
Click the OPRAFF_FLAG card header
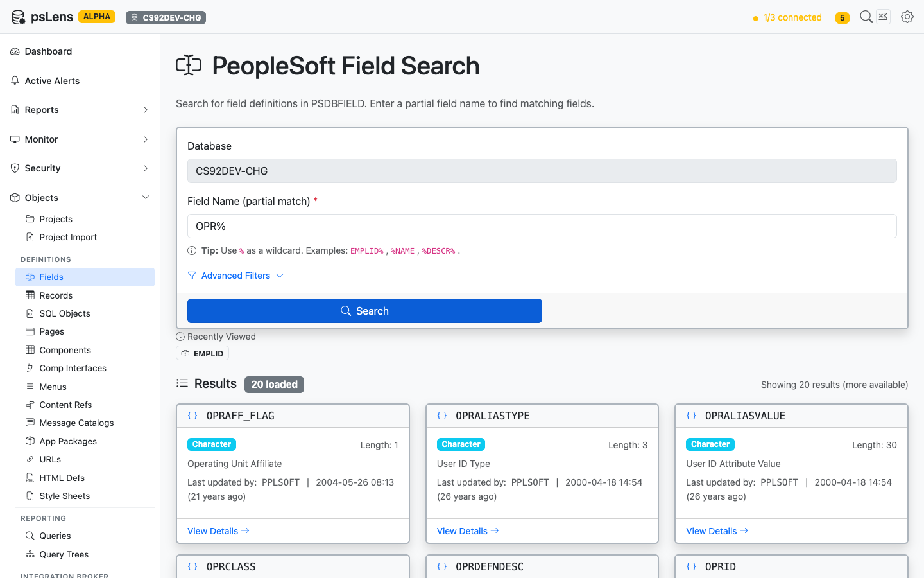tap(293, 416)
